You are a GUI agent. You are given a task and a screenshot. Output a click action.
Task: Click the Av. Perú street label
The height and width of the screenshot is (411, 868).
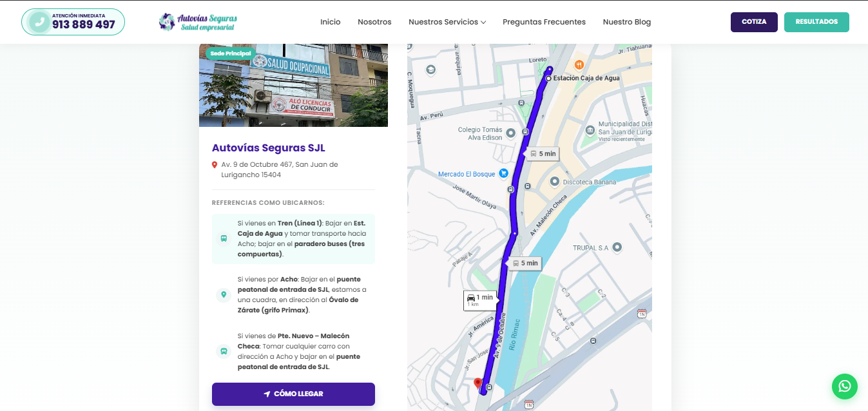tap(432, 116)
